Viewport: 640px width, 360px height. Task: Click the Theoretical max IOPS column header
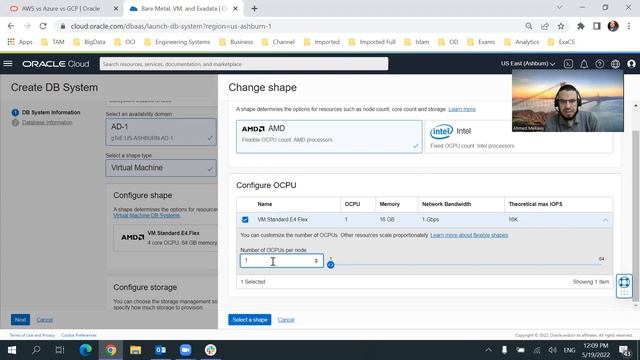(535, 204)
